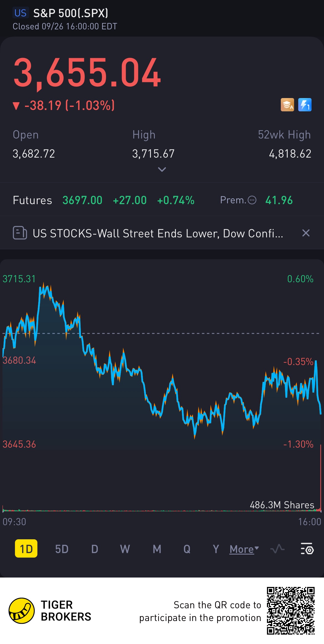Select the monthly M chart period
Viewport: 324px width, 644px height.
coord(157,549)
